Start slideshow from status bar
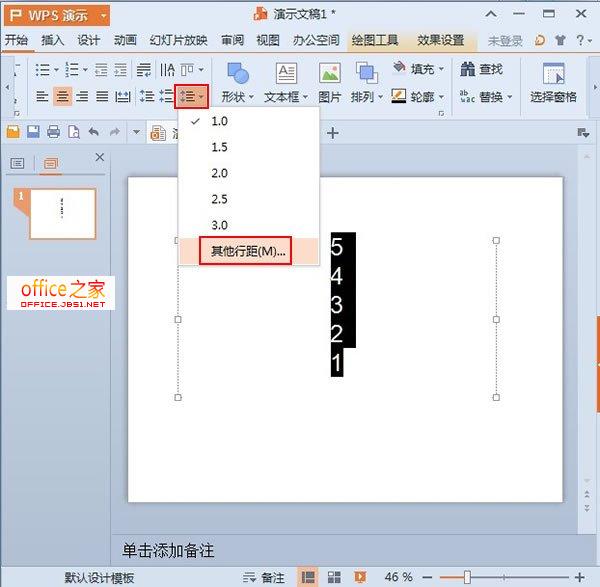The image size is (600, 587). (x=360, y=577)
